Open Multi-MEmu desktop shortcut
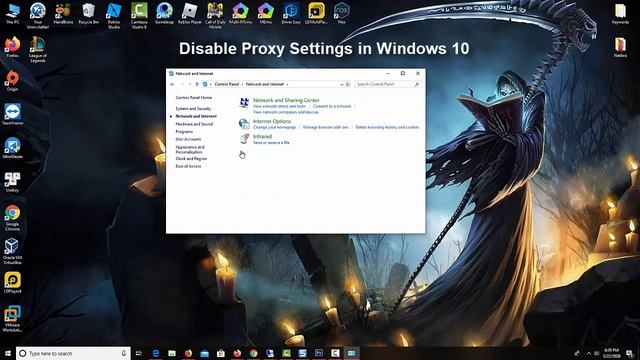Image resolution: width=640 pixels, height=360 pixels. (x=240, y=13)
